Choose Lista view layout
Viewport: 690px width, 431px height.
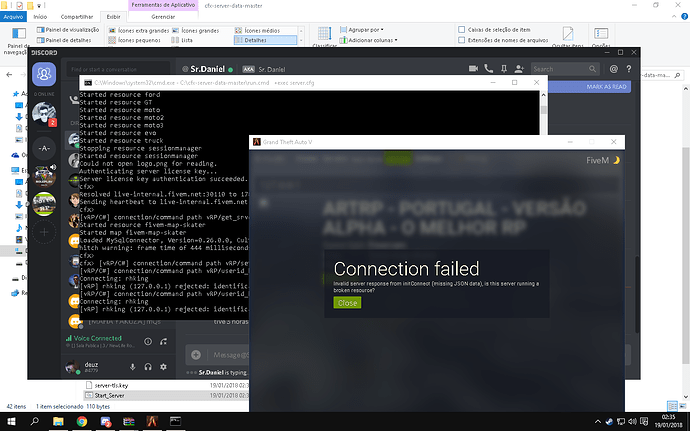182,40
